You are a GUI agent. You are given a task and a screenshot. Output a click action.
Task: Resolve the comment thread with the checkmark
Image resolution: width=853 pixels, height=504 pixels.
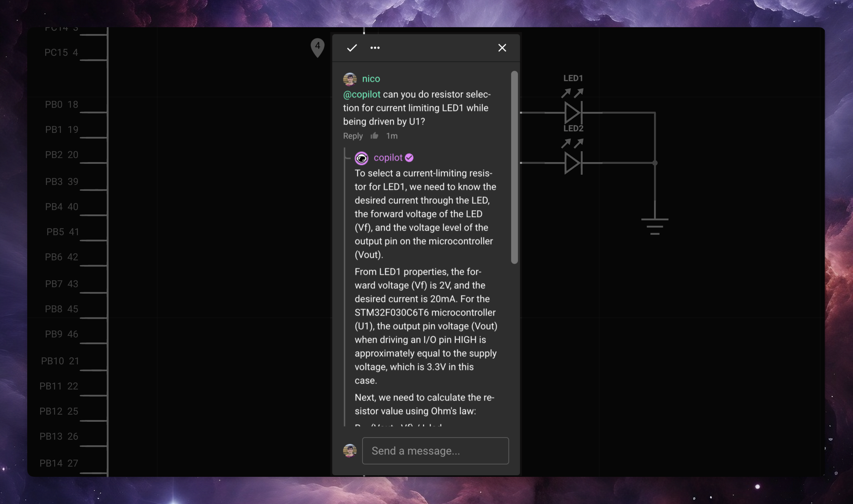[x=352, y=48]
